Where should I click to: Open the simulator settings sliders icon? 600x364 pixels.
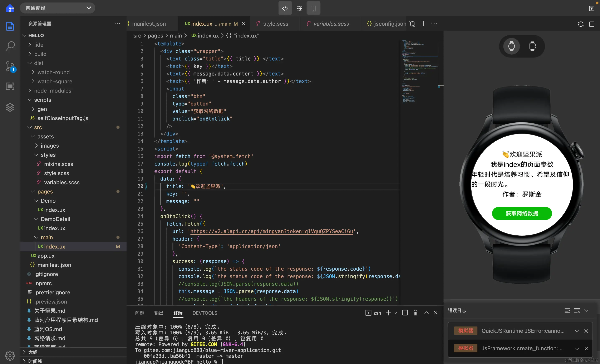pos(299,8)
